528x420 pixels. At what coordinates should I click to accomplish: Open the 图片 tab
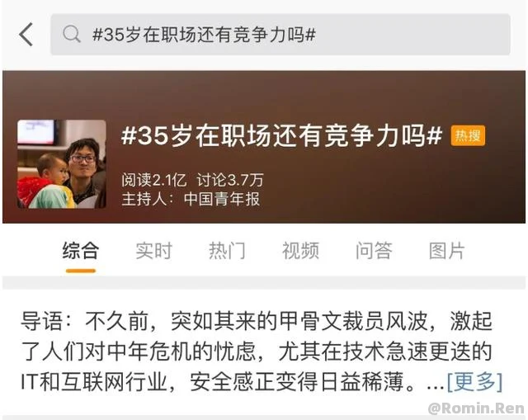click(x=447, y=250)
